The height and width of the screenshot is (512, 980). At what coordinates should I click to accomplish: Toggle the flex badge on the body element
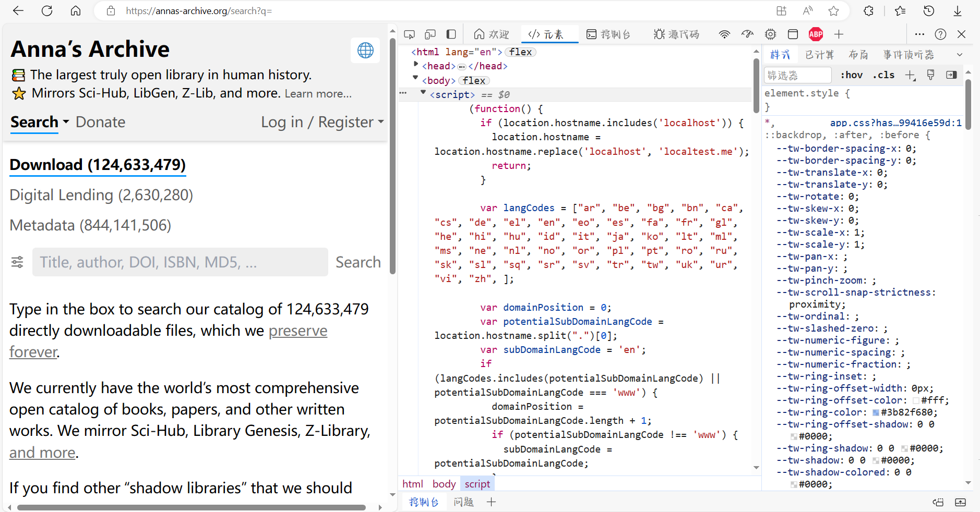(474, 81)
